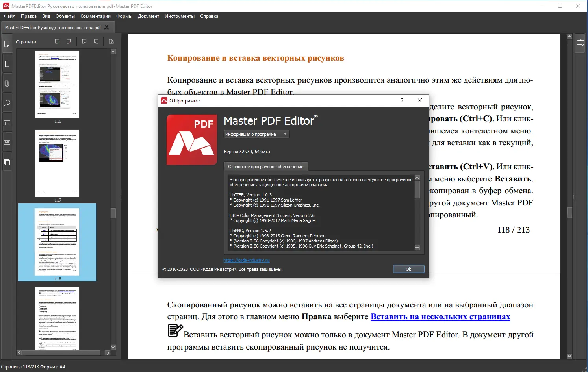Click the heading Копирование и вставка векторных рисунков
The height and width of the screenshot is (372, 588).
256,58
